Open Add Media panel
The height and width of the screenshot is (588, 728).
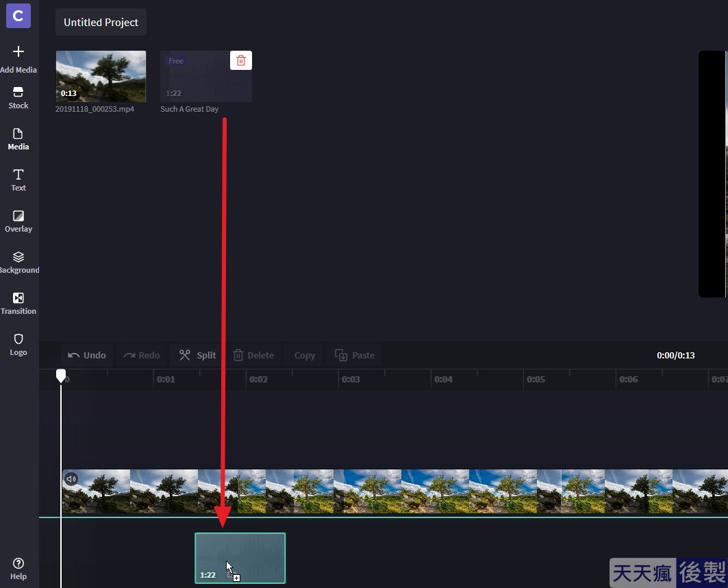click(18, 59)
